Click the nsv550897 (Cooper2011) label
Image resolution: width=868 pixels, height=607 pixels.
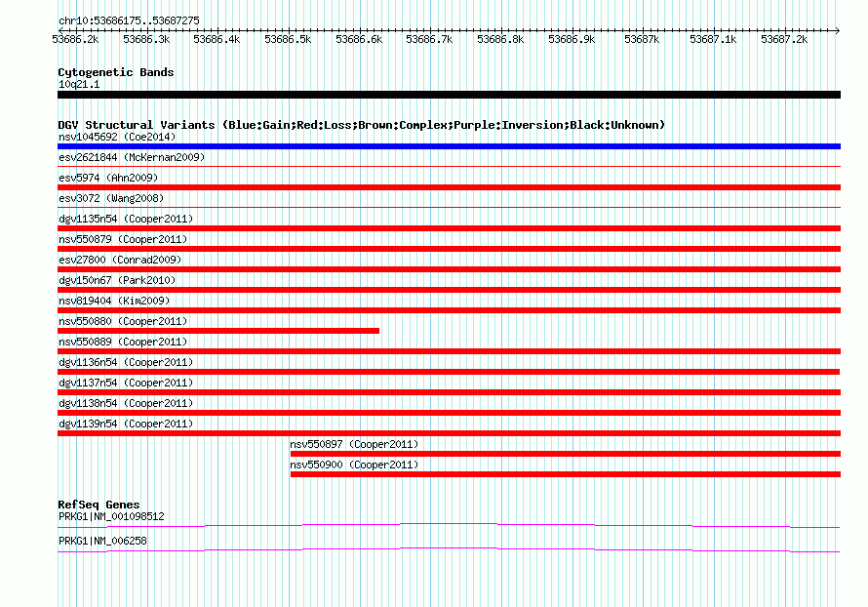[x=354, y=444]
